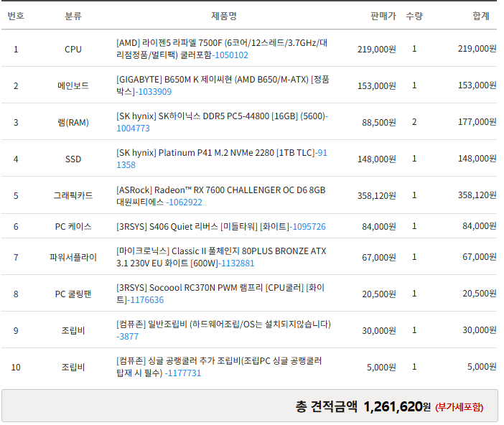
Task: Open product link 1050102 for Ryzen 7500F
Action: 231,55
